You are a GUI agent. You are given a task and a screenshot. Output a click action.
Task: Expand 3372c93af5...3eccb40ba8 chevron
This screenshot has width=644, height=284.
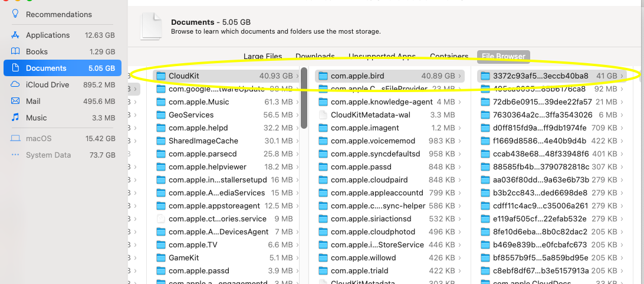622,76
